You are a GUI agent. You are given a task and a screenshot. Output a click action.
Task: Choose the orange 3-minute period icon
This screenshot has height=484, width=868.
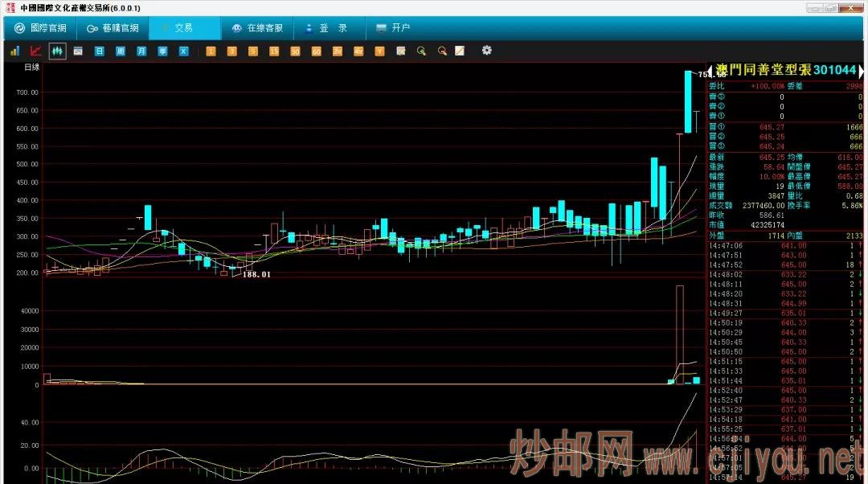(232, 51)
